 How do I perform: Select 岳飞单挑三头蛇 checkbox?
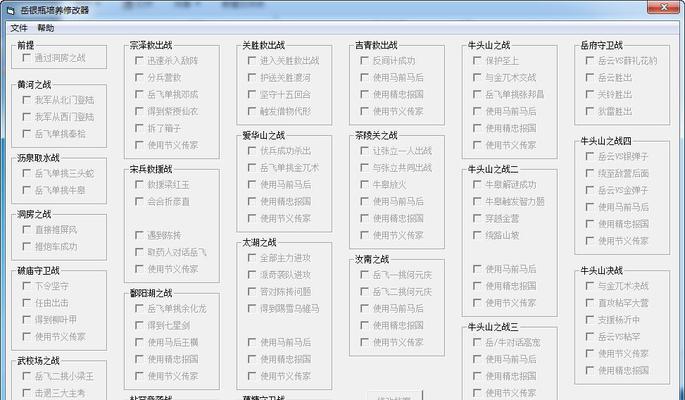(x=26, y=173)
